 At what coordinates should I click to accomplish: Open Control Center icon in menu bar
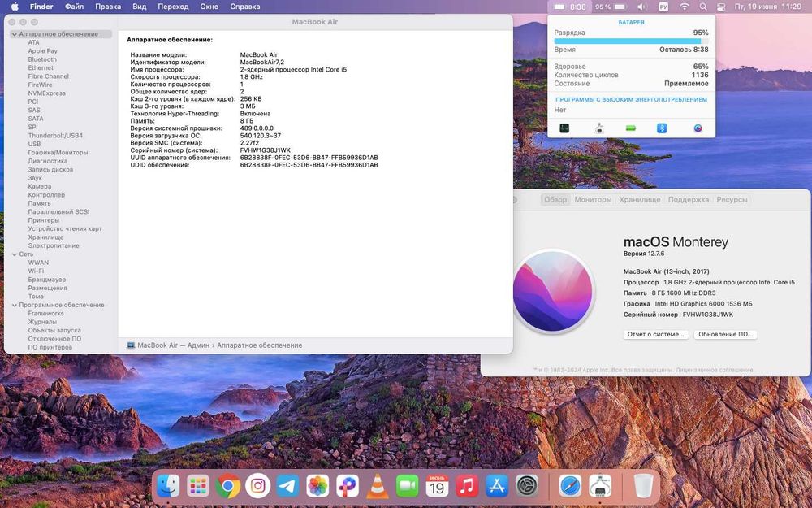pyautogui.click(x=721, y=7)
